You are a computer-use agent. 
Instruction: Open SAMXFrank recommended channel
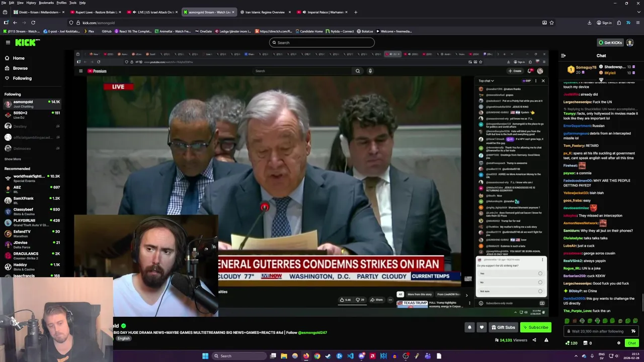(32, 200)
